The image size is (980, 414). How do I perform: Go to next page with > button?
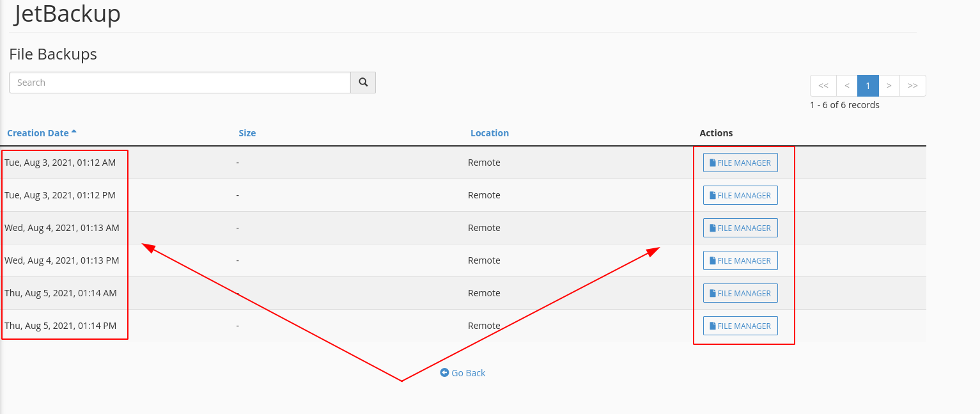point(889,86)
